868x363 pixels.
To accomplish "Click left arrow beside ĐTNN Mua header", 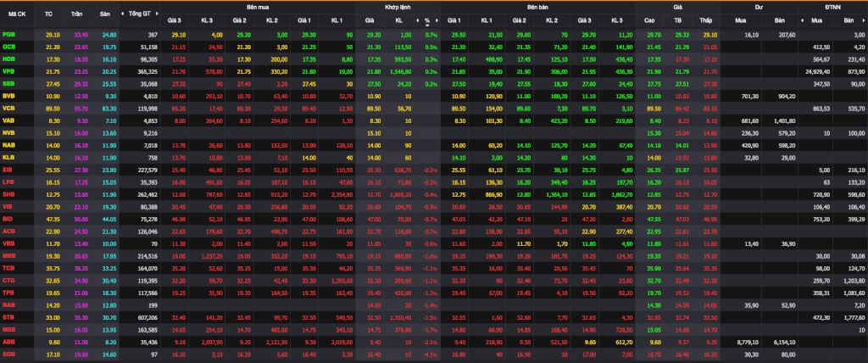I will tap(804, 20).
